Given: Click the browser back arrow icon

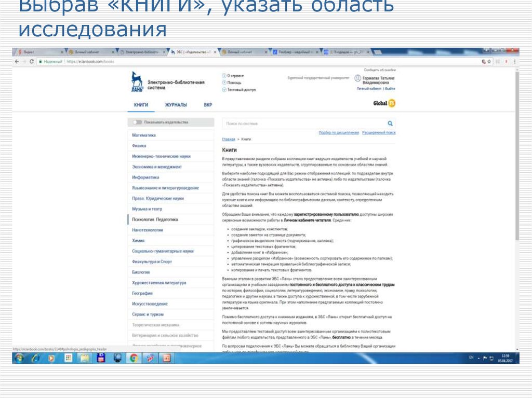Looking at the screenshot, I should click(x=16, y=61).
